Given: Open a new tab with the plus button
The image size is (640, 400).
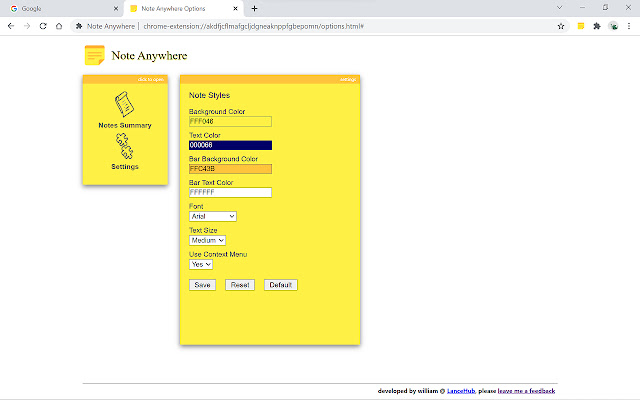Looking at the screenshot, I should pos(254,8).
